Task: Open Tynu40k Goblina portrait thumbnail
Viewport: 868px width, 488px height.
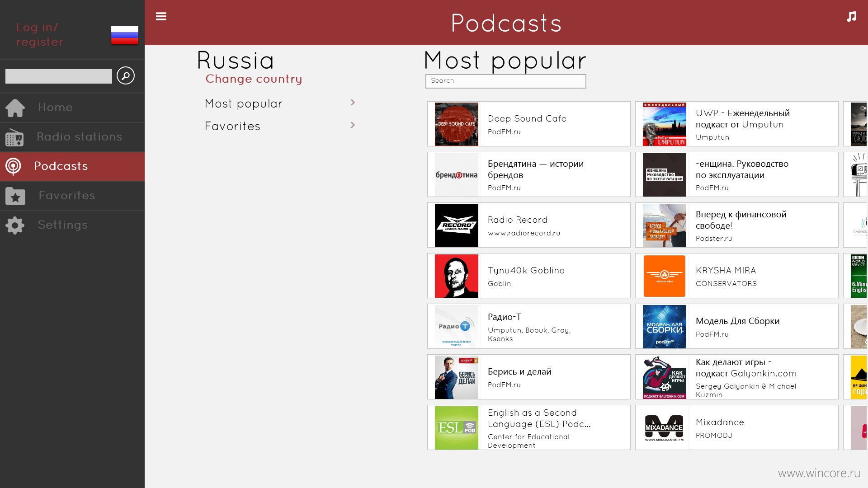Action: tap(456, 276)
